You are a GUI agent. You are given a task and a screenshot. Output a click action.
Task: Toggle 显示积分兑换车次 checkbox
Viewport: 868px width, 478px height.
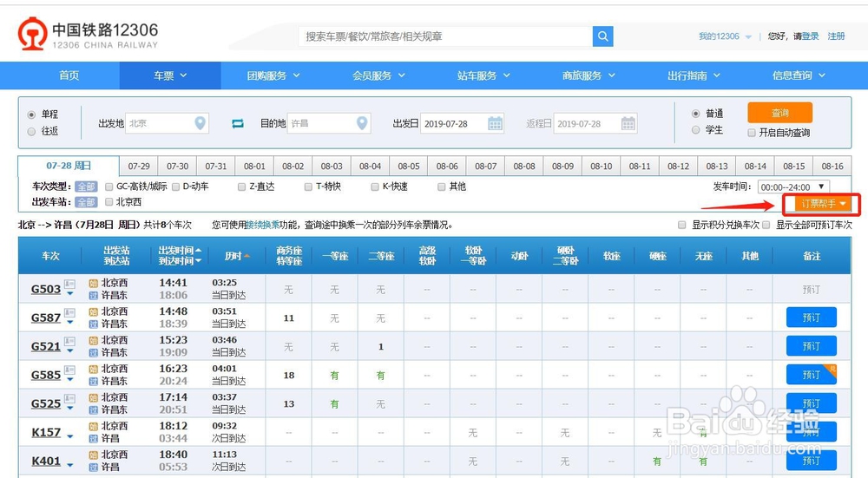[682, 226]
